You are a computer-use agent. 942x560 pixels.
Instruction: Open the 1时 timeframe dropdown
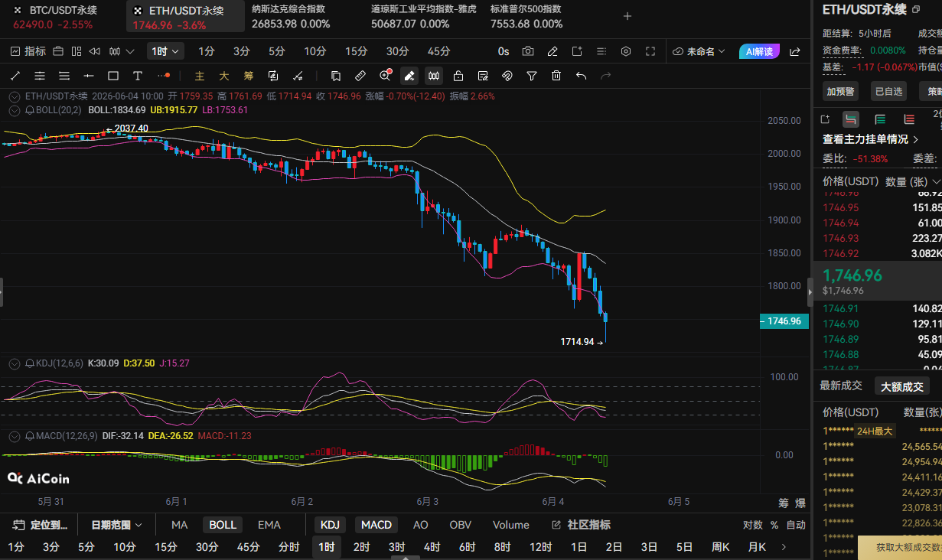(166, 51)
